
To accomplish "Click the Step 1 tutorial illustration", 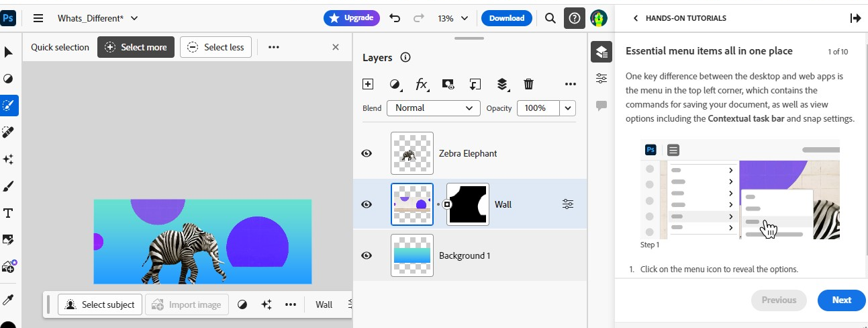I will (x=740, y=190).
